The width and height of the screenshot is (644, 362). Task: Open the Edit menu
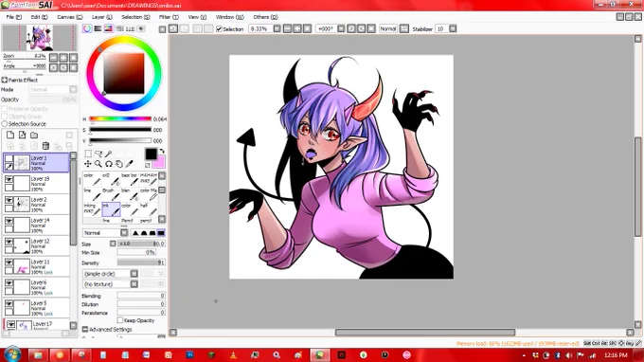40,17
